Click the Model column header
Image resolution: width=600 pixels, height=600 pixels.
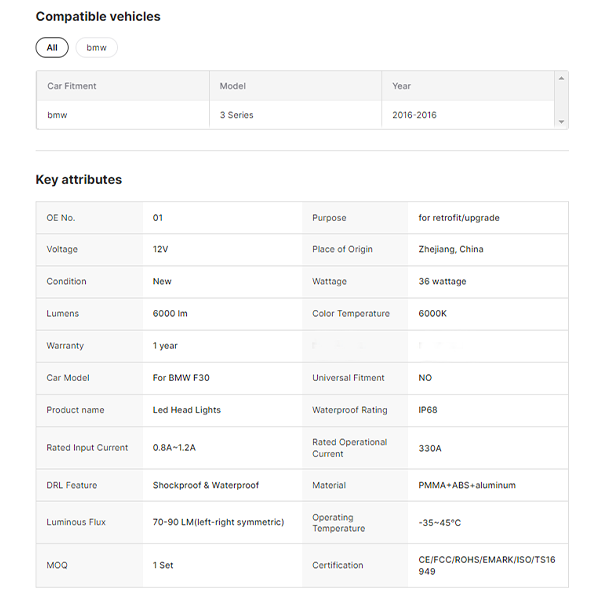[x=233, y=86]
